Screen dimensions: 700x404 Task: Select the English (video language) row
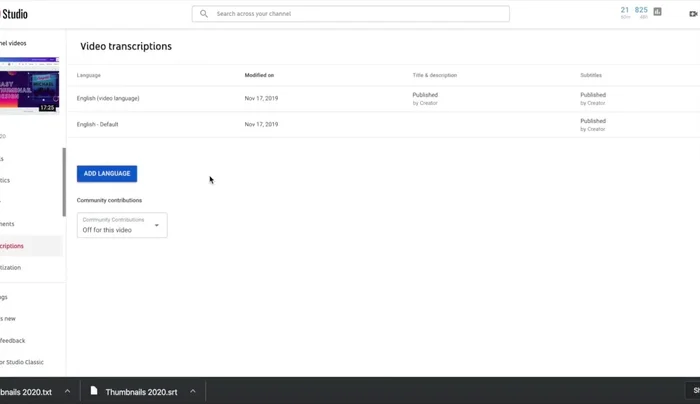tap(108, 98)
